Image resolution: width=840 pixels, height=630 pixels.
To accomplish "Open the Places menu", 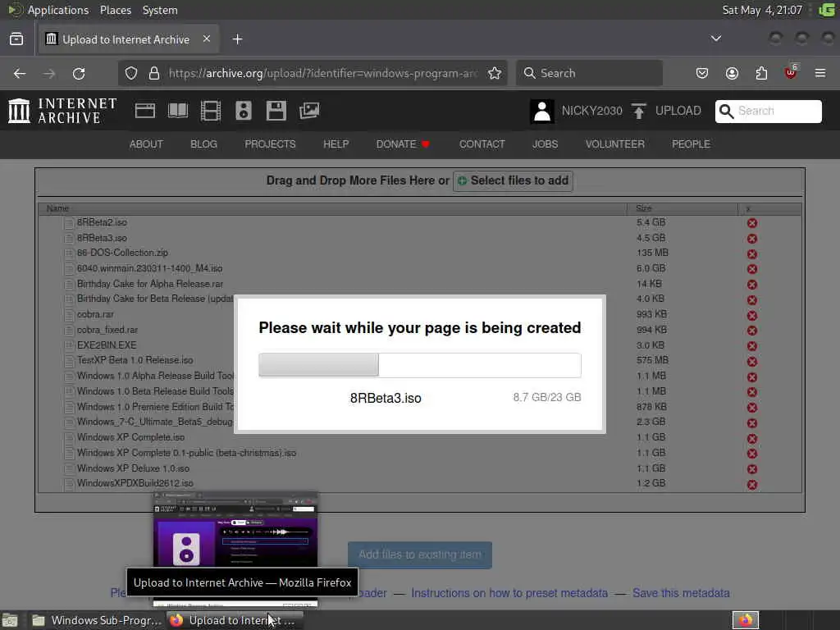I will pos(116,10).
